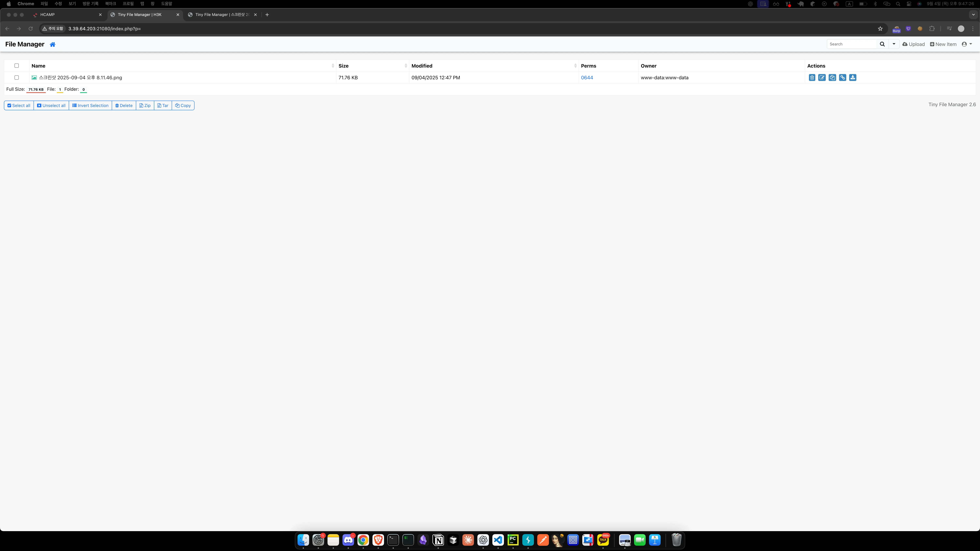Open Discord from the dock
This screenshot has width=980, height=551.
(348, 540)
